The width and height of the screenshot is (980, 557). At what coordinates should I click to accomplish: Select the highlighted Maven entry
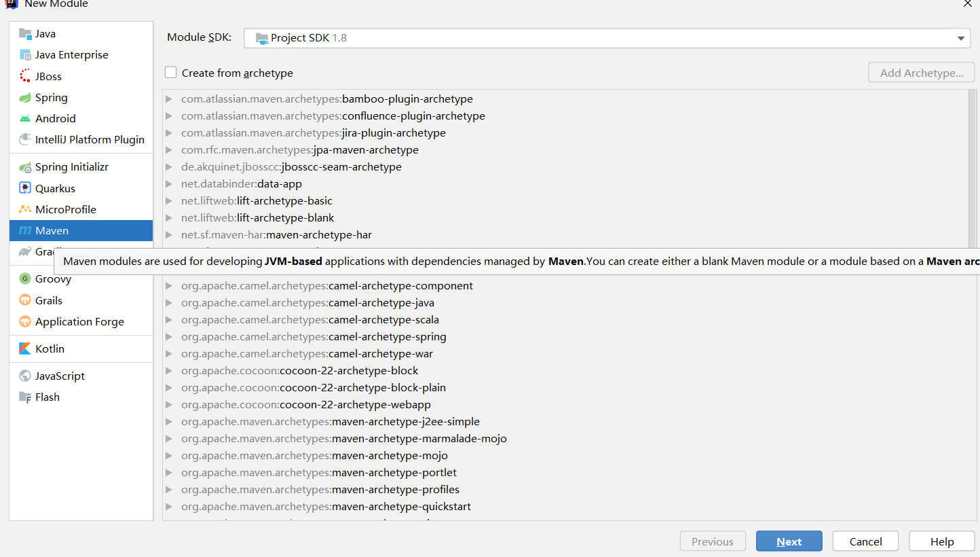81,231
